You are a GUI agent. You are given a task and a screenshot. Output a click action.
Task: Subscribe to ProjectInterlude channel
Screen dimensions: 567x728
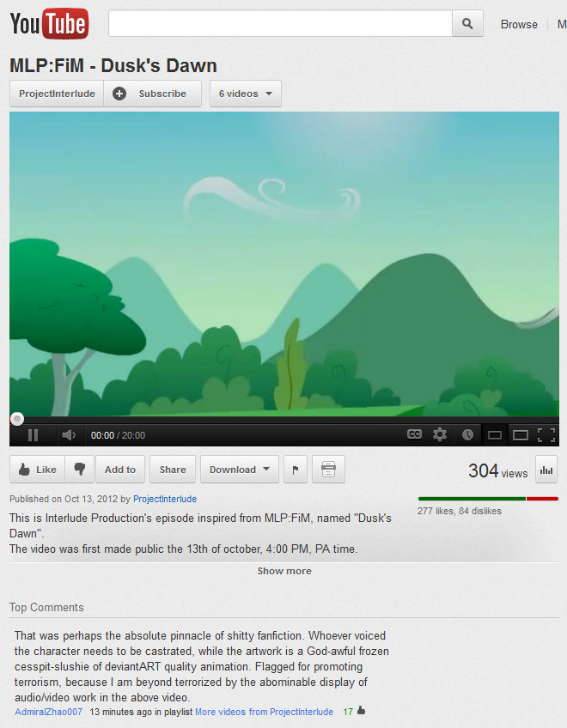pyautogui.click(x=152, y=94)
